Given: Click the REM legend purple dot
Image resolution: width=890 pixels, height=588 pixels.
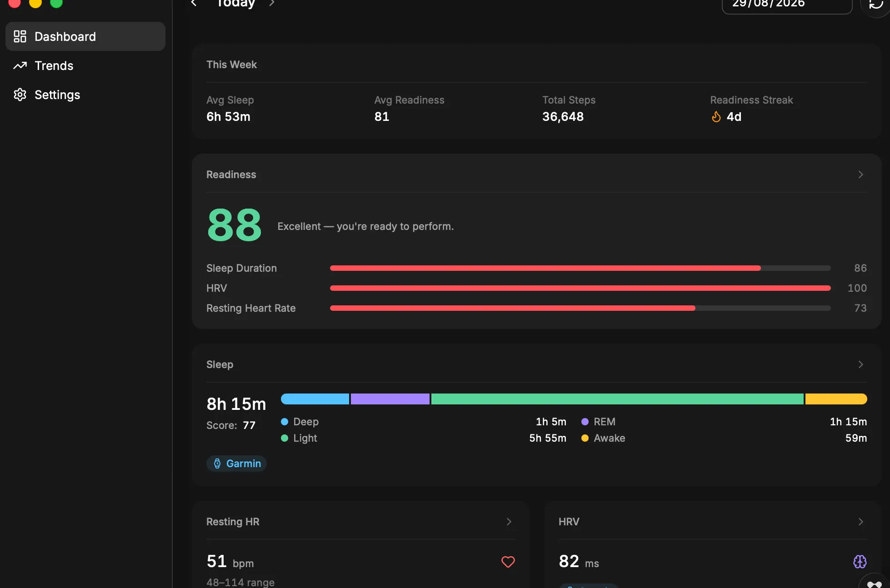Looking at the screenshot, I should pyautogui.click(x=585, y=422).
